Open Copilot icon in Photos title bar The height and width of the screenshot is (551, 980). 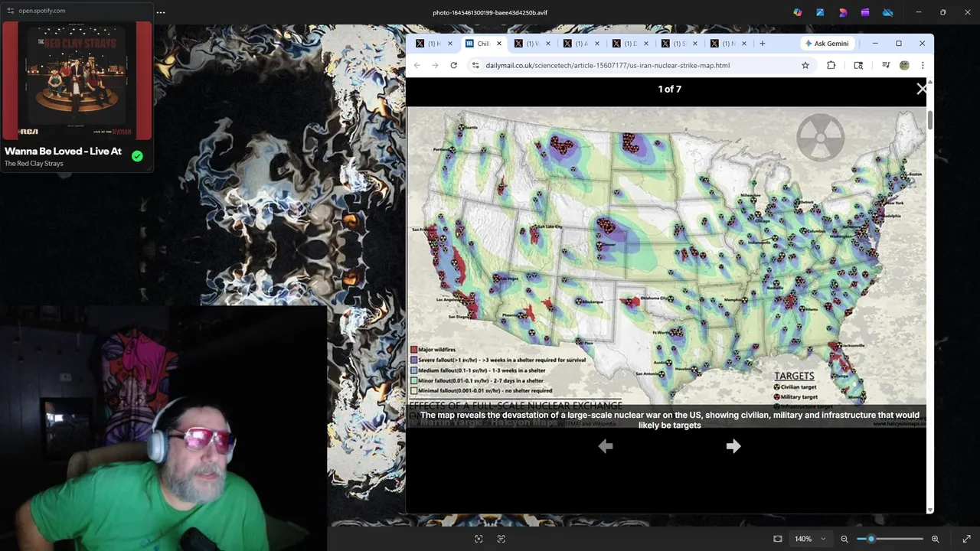coord(798,12)
